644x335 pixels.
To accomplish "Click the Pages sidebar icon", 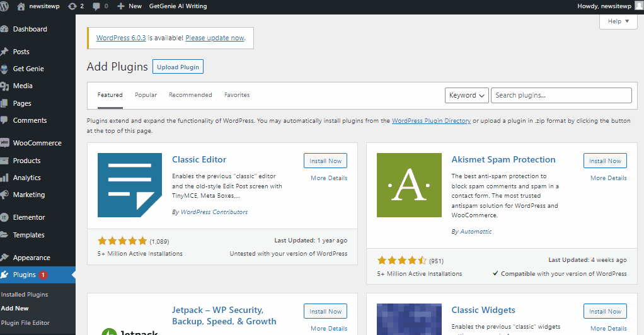I will coord(4,103).
